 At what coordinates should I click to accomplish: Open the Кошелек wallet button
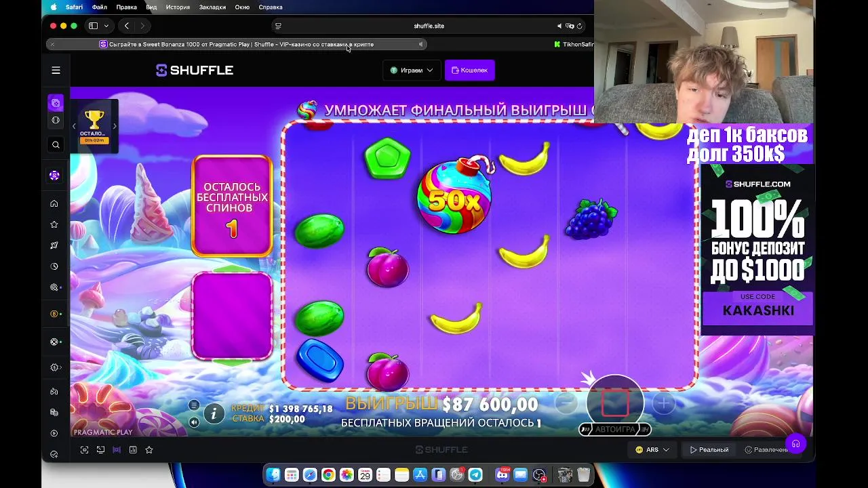click(x=469, y=70)
